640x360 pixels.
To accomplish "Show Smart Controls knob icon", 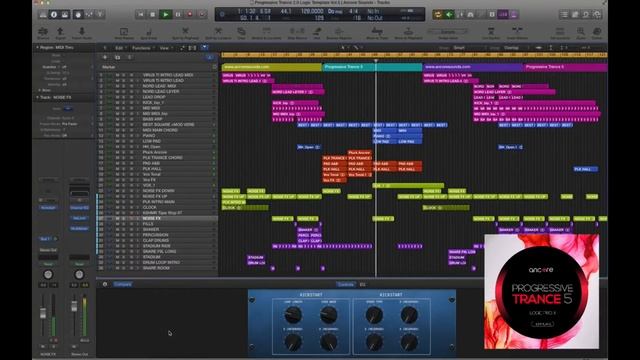I will point(78,15).
